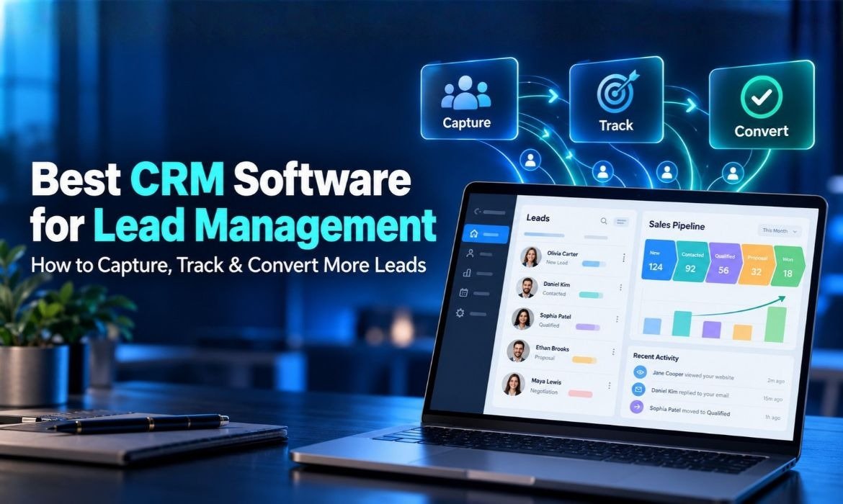Open the calendar icon in sidebar
The height and width of the screenshot is (504, 843).
(463, 293)
